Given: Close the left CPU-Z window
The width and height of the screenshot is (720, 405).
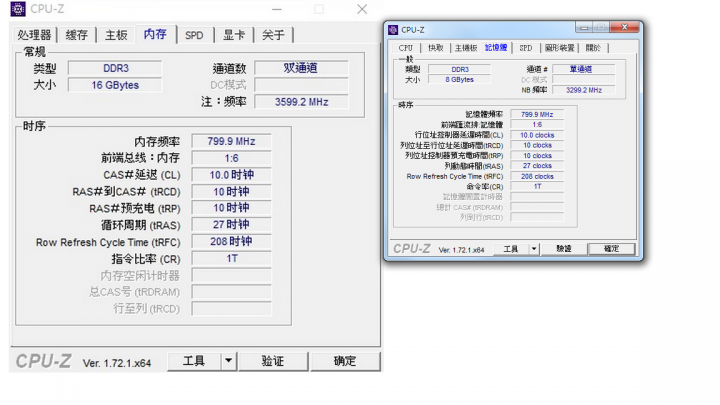Looking at the screenshot, I should [x=362, y=9].
